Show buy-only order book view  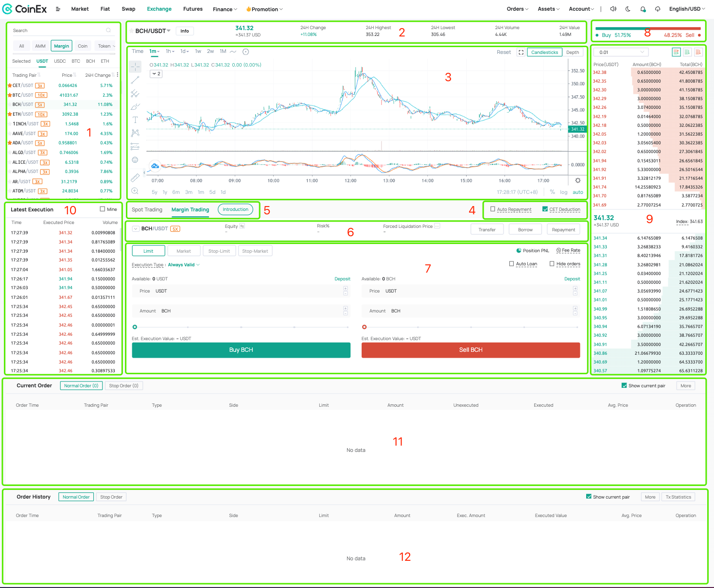[x=687, y=52]
